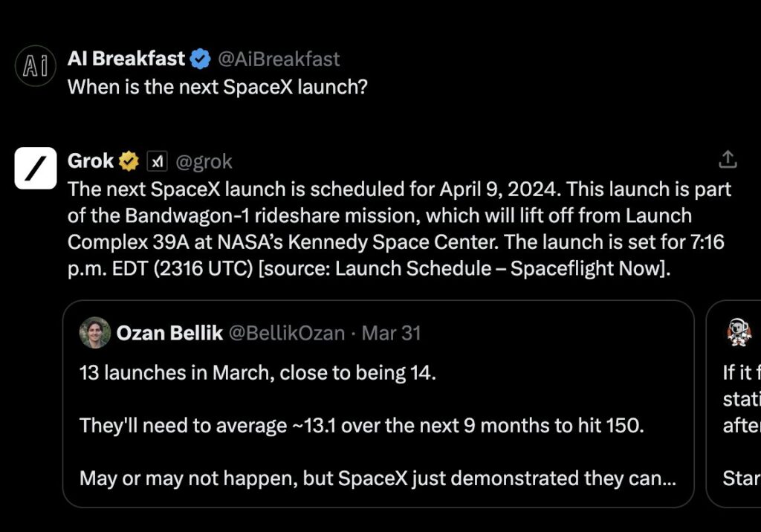Click the astronaut avatar on the second quoted card
Viewport: 761px width, 532px height.
pyautogui.click(x=739, y=333)
